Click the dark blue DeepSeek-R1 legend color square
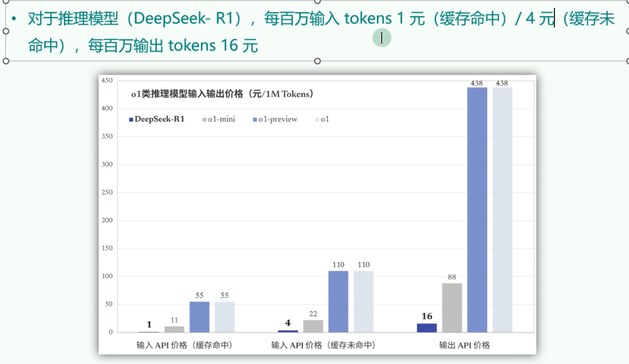629x364 pixels. click(x=131, y=119)
